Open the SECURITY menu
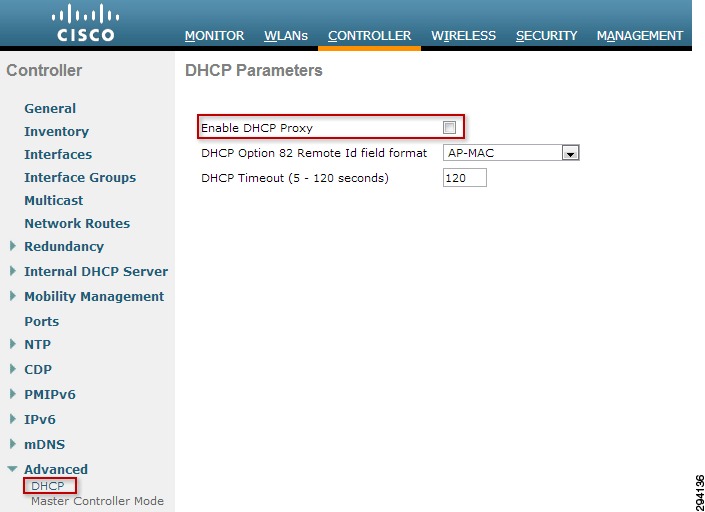The image size is (705, 512). [546, 36]
